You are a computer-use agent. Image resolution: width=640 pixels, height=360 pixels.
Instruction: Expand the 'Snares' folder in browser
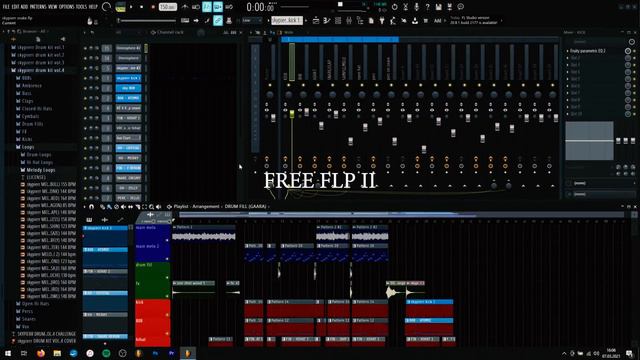tap(26, 319)
